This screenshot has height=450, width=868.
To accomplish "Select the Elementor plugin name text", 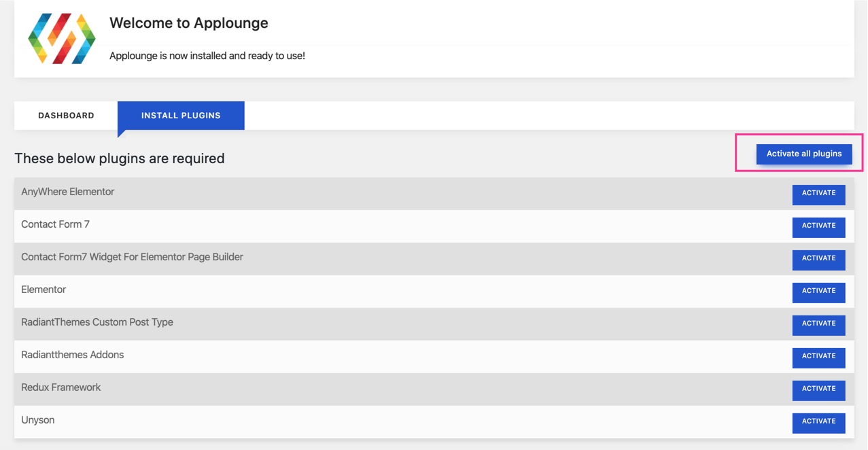I will (44, 290).
